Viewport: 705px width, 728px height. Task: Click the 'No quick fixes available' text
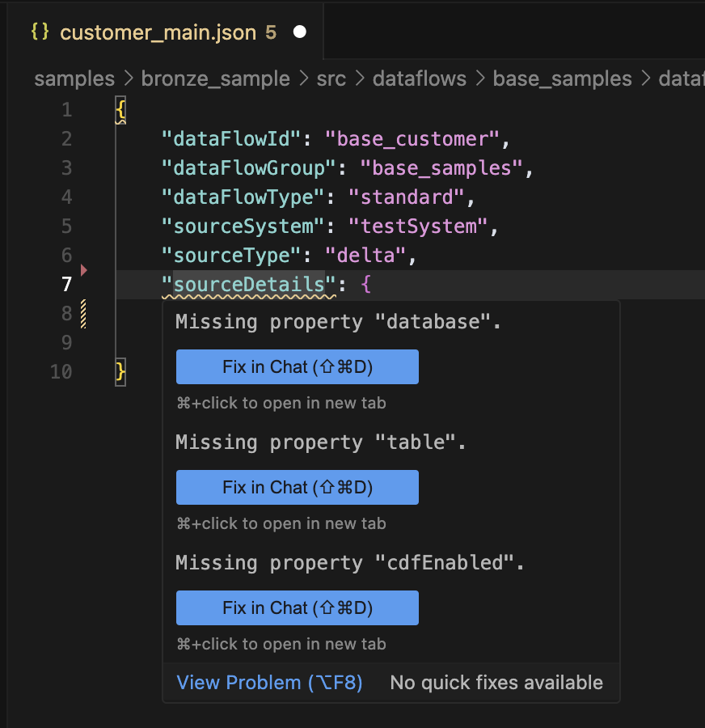496,682
